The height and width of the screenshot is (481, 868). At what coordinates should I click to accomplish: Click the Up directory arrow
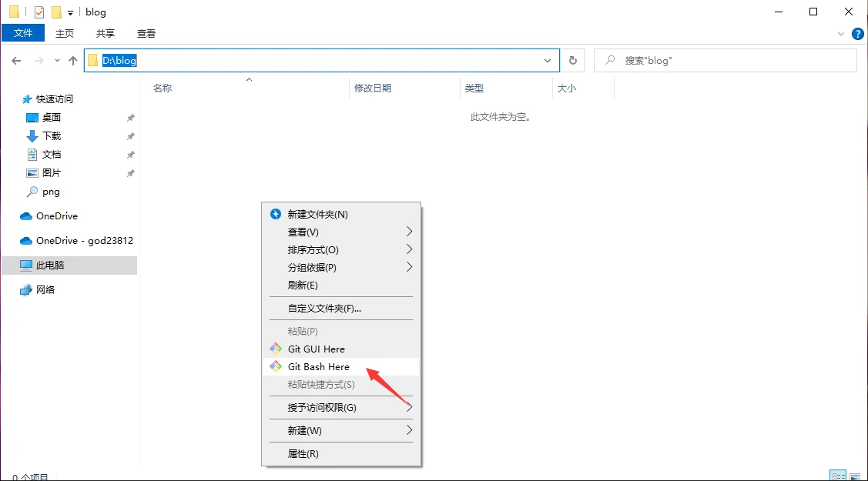coord(73,61)
